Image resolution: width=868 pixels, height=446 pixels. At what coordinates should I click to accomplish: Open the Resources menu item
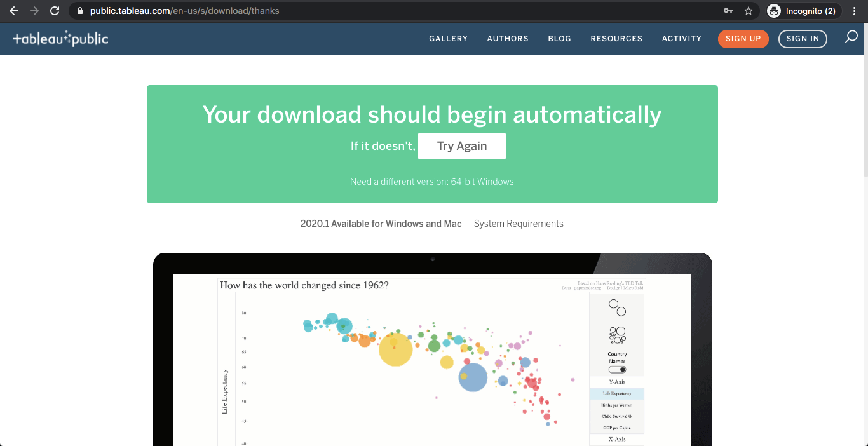click(x=616, y=39)
